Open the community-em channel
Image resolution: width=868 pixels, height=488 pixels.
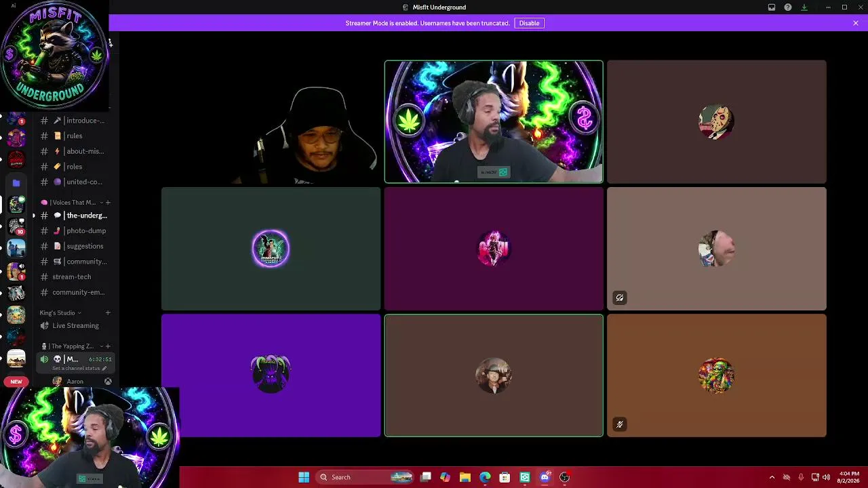pos(75,292)
